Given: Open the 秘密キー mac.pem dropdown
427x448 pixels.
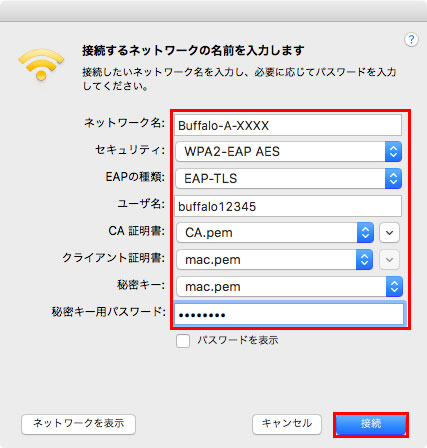Looking at the screenshot, I should [289, 286].
